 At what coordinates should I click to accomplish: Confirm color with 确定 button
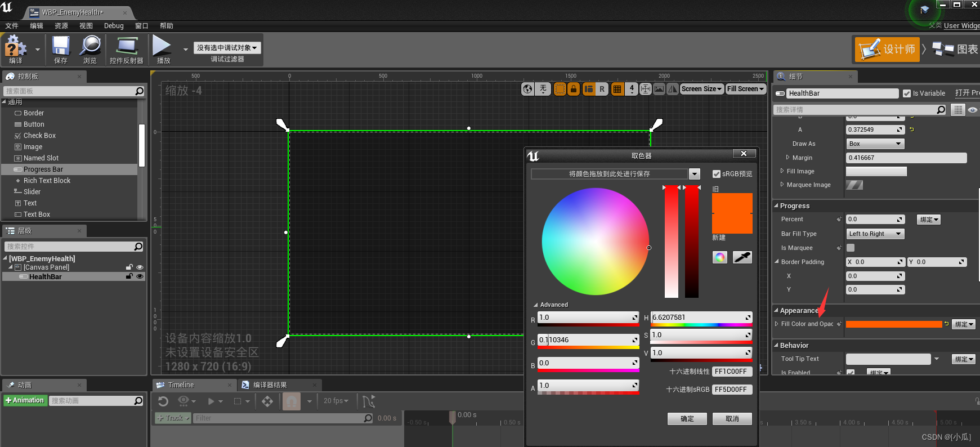(687, 419)
